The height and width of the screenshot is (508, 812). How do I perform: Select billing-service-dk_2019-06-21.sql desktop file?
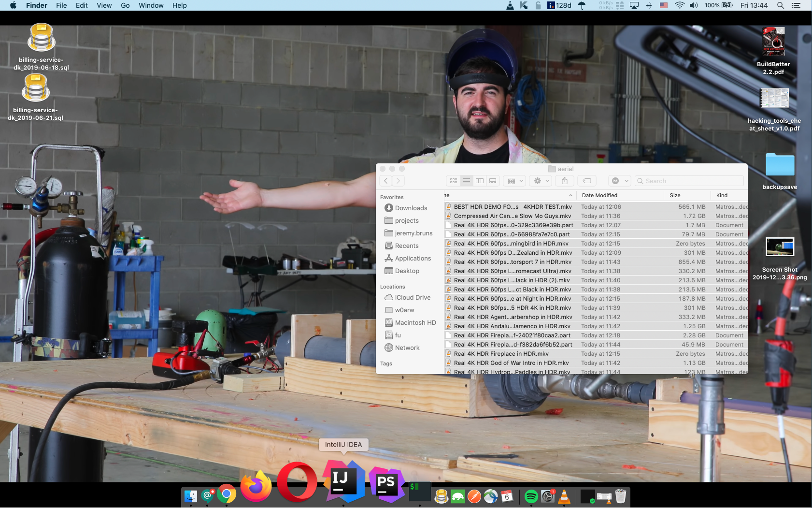click(35, 97)
